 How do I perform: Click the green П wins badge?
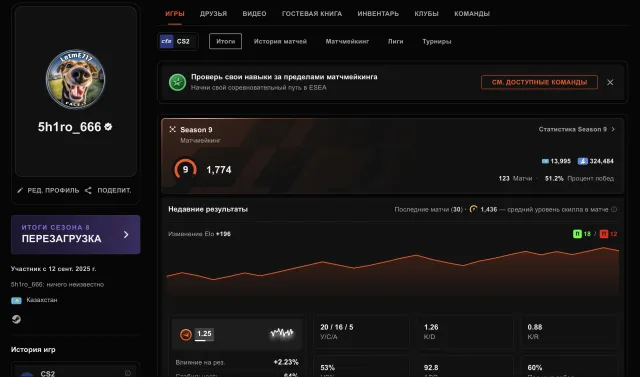[x=577, y=234]
